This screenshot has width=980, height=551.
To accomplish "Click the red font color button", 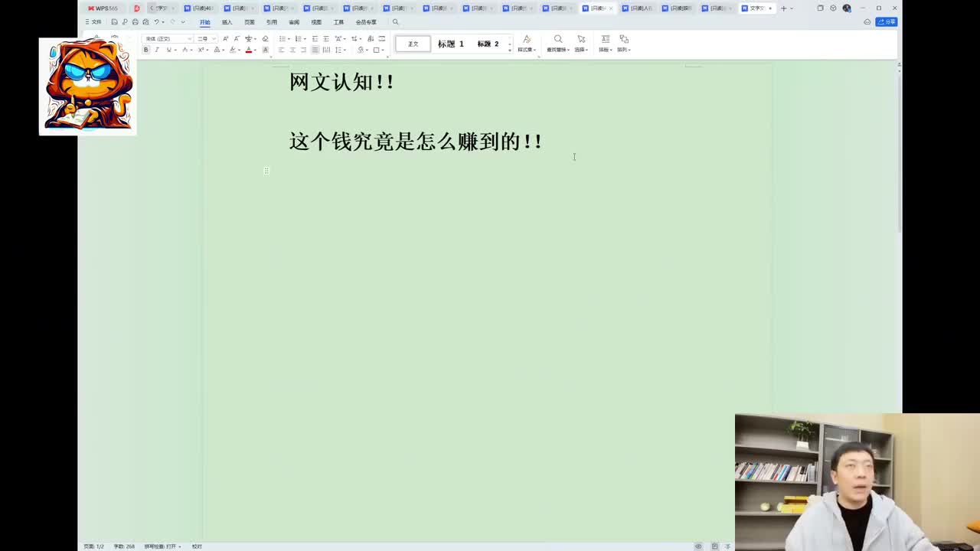I will [x=249, y=50].
